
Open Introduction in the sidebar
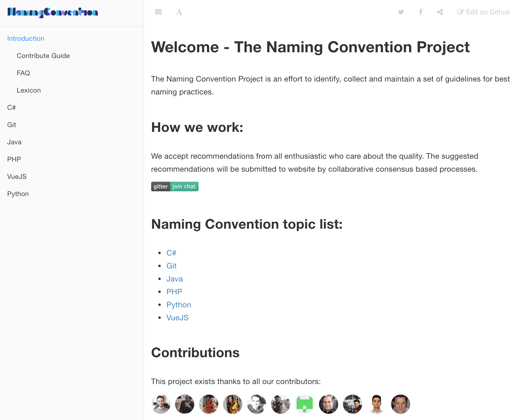point(26,38)
